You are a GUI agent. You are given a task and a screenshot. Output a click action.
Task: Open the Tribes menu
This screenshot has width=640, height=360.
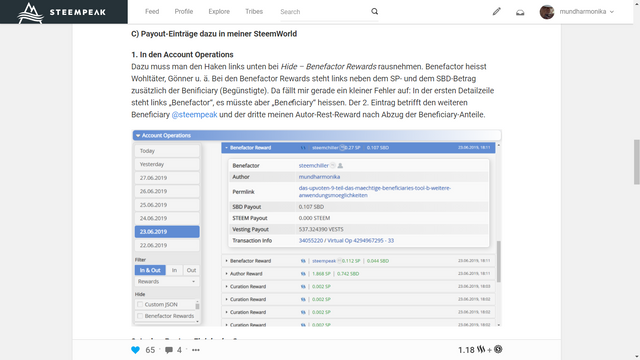point(254,11)
